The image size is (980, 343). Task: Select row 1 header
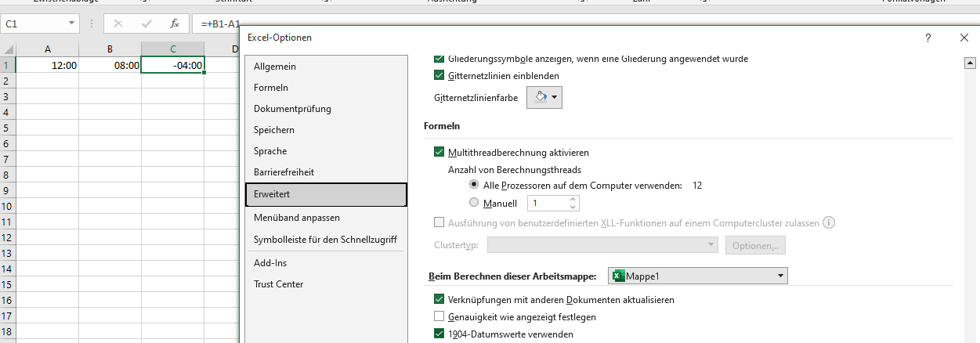click(x=8, y=66)
